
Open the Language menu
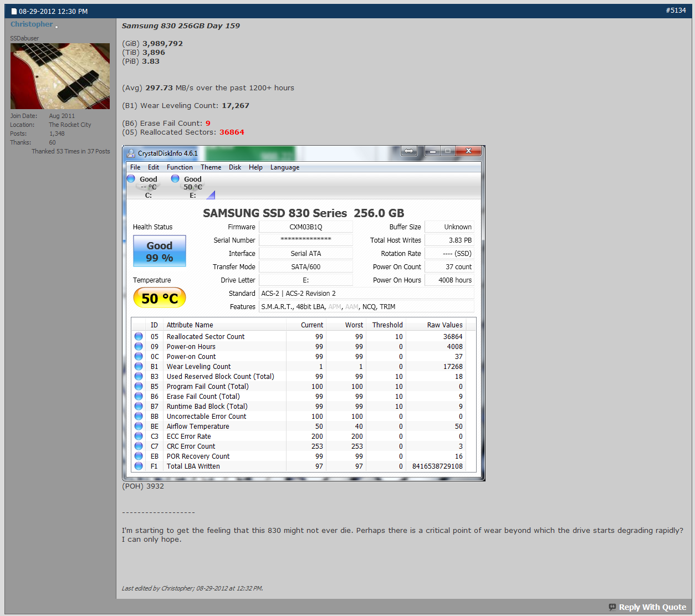coord(285,167)
